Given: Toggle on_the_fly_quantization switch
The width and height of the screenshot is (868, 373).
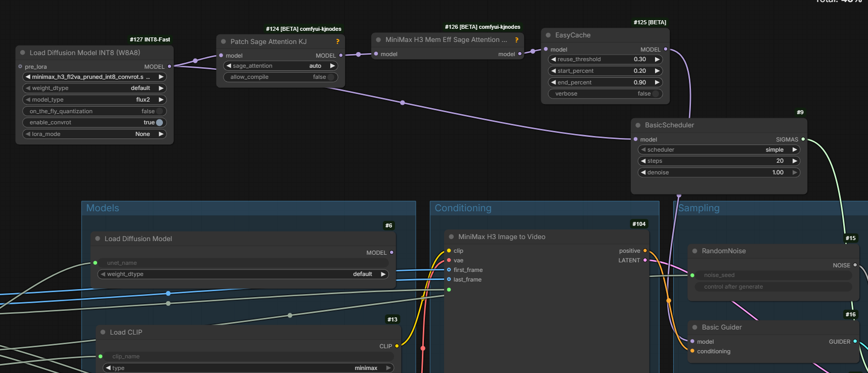Looking at the screenshot, I should pyautogui.click(x=159, y=111).
